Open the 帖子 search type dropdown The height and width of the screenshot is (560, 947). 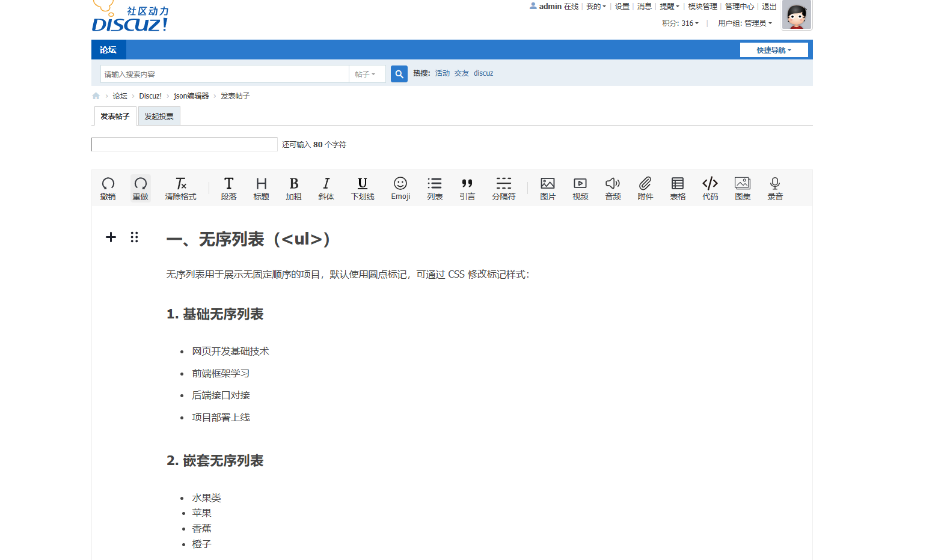[366, 74]
